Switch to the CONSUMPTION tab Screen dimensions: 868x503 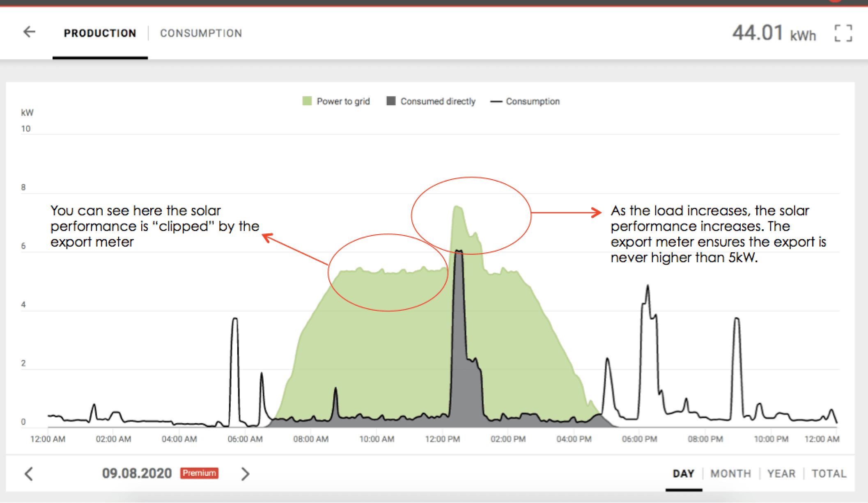[x=201, y=33]
